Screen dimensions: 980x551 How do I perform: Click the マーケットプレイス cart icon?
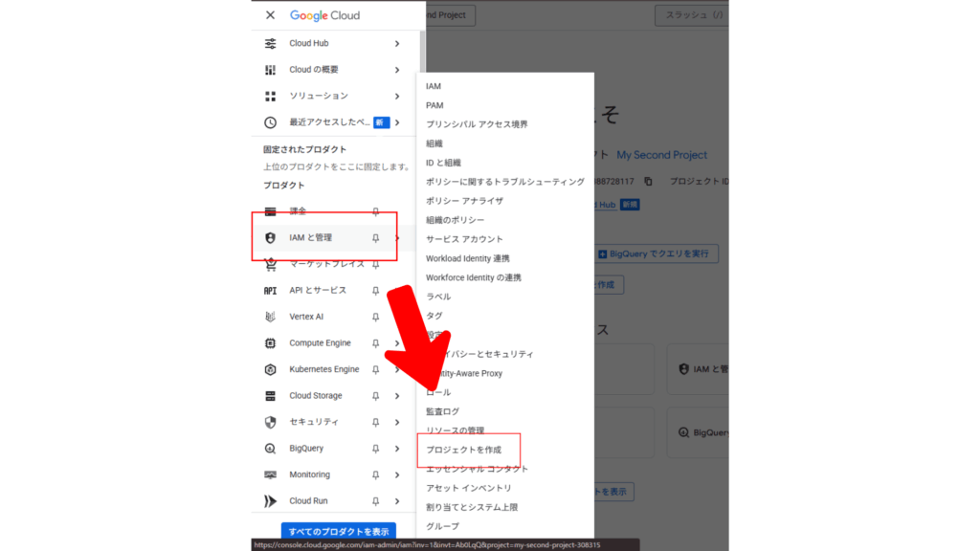click(270, 265)
